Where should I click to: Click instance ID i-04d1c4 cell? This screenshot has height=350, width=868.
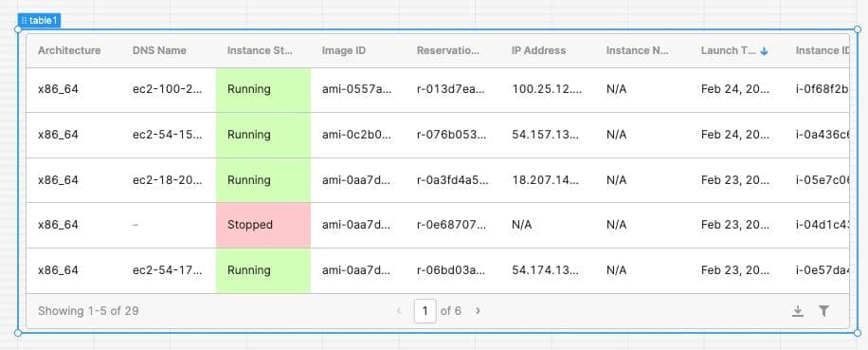pyautogui.click(x=823, y=225)
